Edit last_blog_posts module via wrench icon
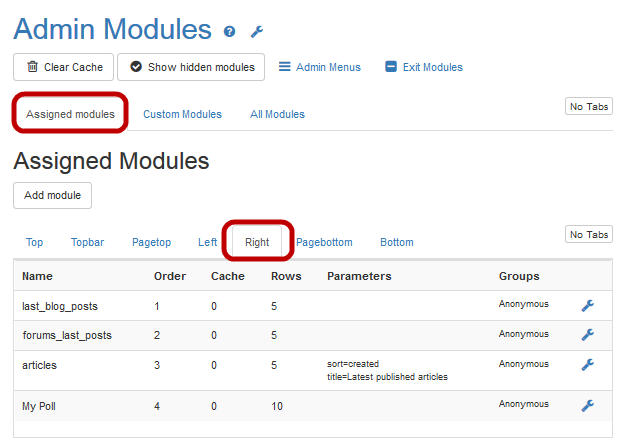 click(x=588, y=306)
